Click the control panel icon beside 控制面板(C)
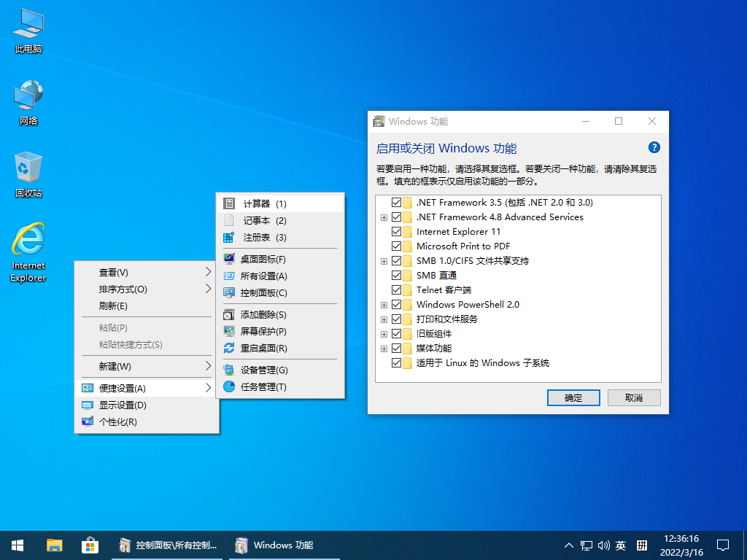 pyautogui.click(x=229, y=292)
